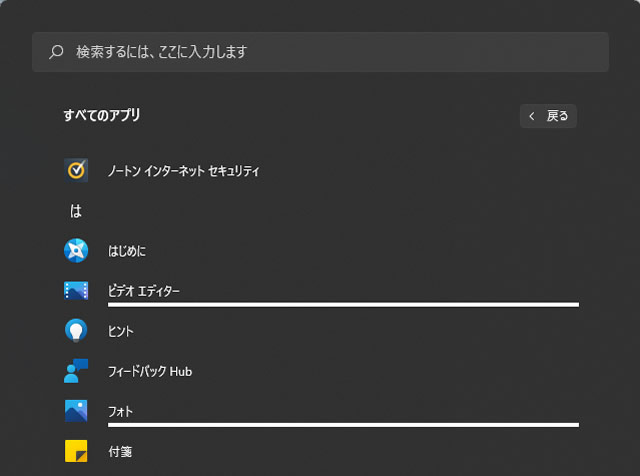
Task: Click the ヒント lightbulb icon
Action: 76,330
